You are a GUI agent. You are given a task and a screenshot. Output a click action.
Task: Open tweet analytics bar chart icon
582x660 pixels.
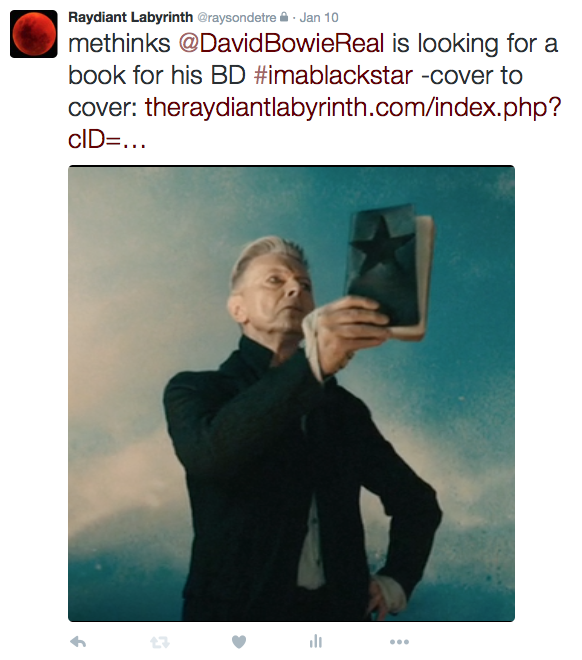click(316, 641)
